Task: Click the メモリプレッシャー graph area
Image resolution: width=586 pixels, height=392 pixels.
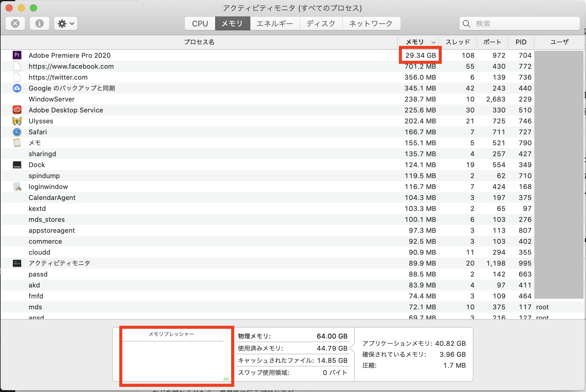Action: 173,361
